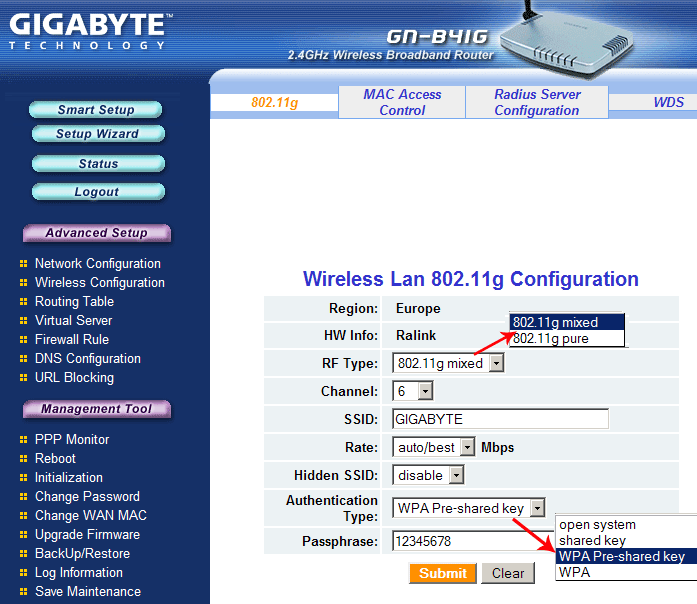Select the 802.11g mixed list option
697x604 pixels.
tap(567, 322)
